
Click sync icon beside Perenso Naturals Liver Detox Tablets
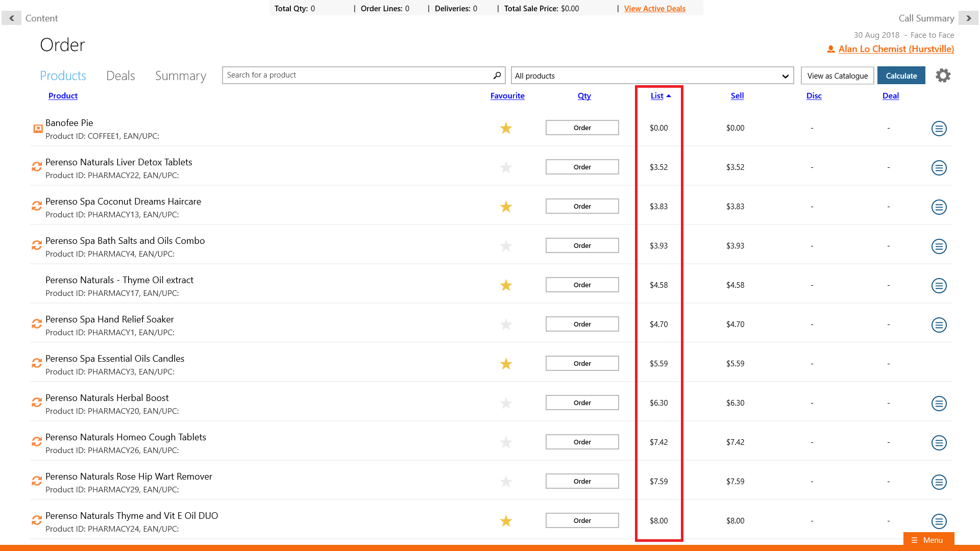pyautogui.click(x=37, y=167)
